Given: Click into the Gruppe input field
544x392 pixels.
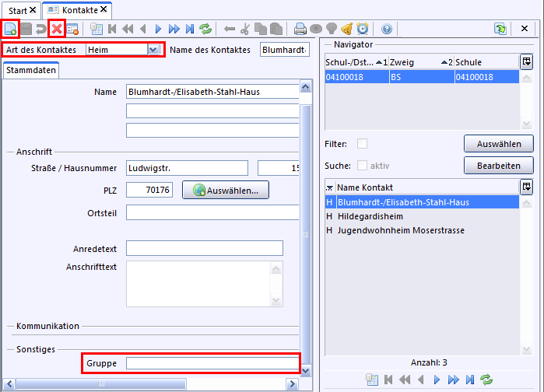Looking at the screenshot, I should click(x=212, y=362).
